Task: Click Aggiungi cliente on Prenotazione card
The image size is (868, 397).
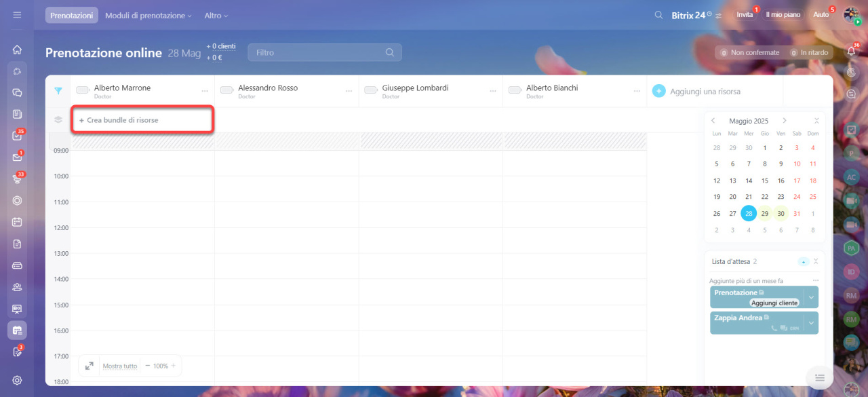Action: [x=775, y=303]
